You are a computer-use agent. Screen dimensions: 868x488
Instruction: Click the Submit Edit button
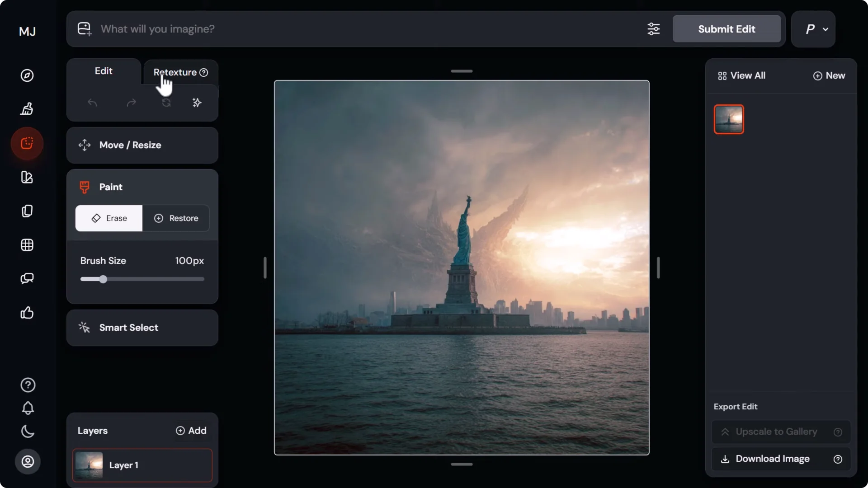point(726,28)
